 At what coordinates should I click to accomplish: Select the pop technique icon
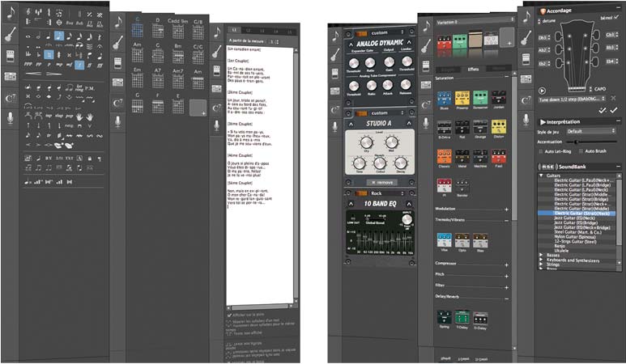[70, 116]
